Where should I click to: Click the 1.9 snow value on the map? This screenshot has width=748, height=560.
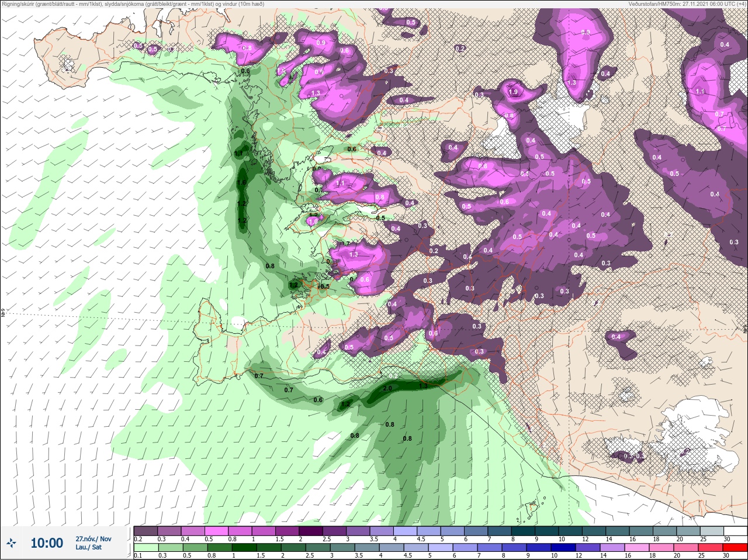(x=514, y=92)
